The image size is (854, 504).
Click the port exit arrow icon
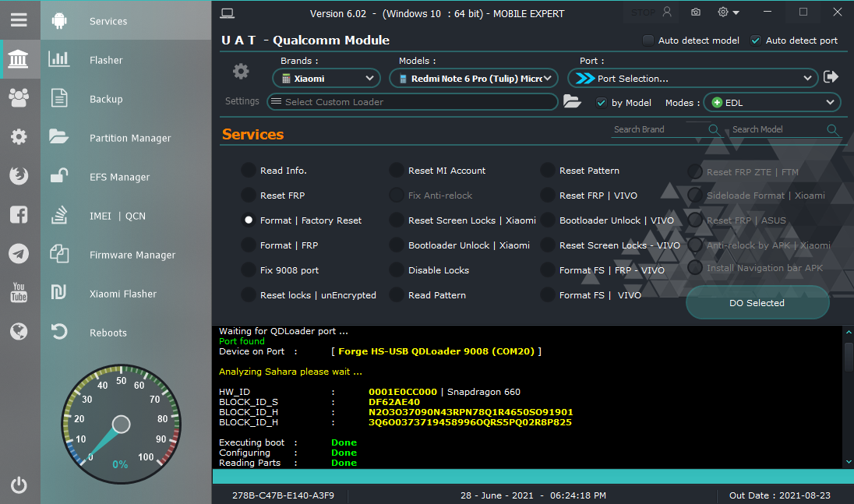[831, 77]
